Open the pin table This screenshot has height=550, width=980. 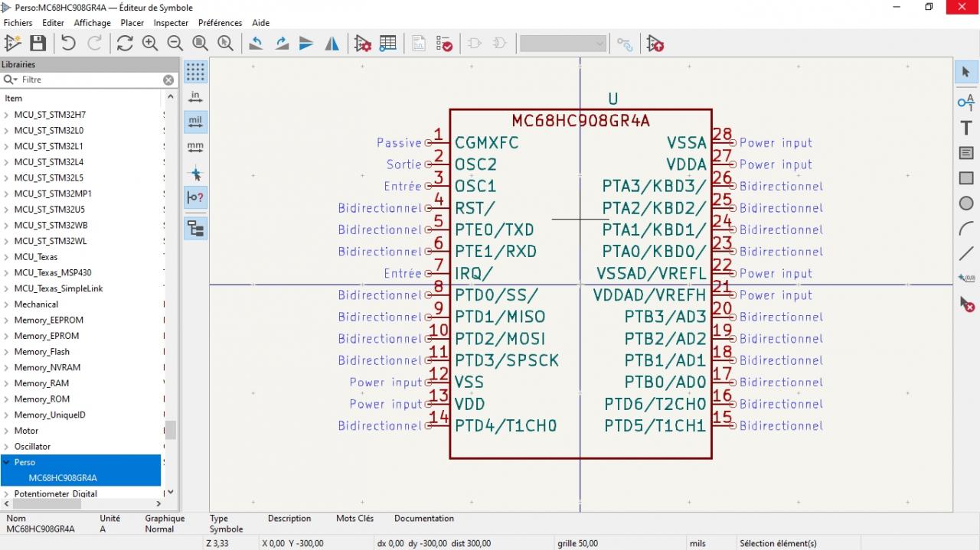point(388,44)
